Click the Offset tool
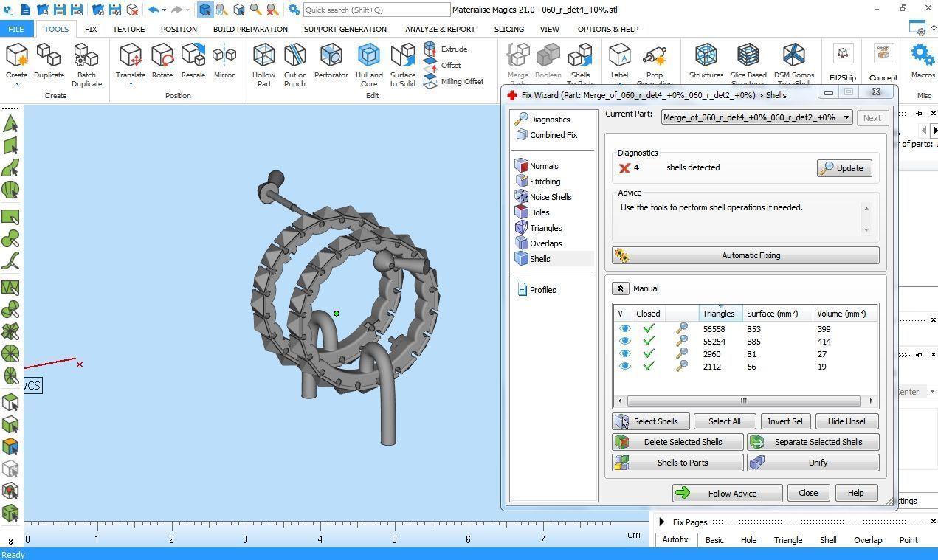This screenshot has width=938, height=560. [443, 65]
